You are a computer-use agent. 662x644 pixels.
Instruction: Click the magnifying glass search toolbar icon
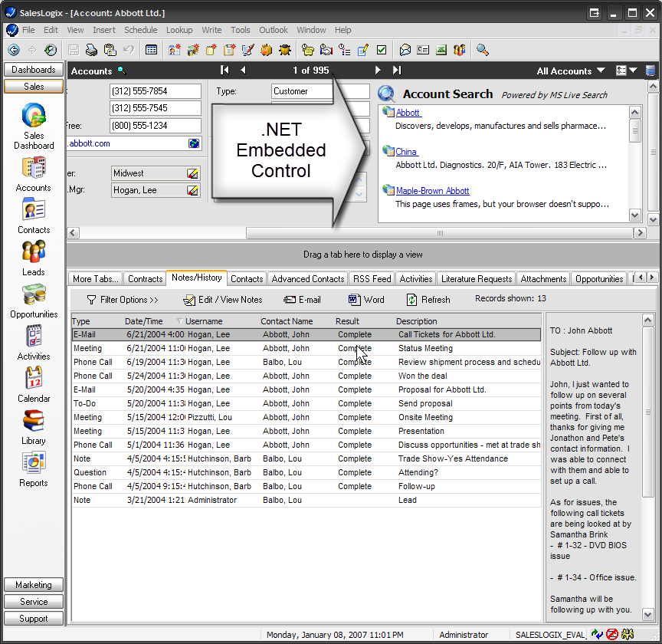(482, 50)
